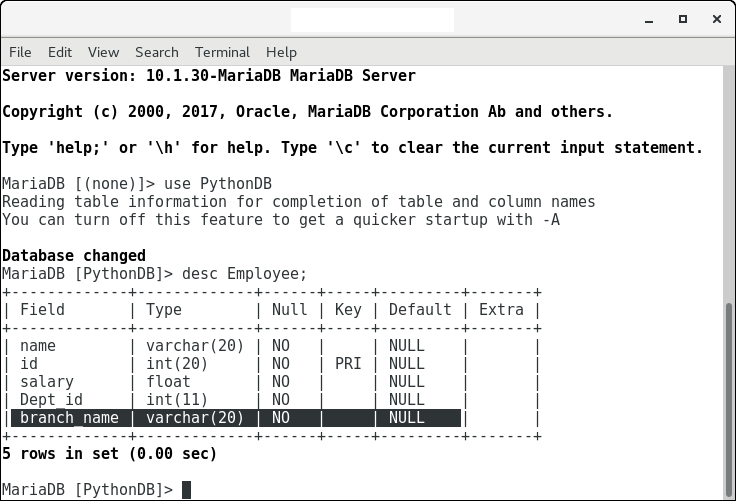Image resolution: width=736 pixels, height=501 pixels.
Task: Open the Search menu
Action: click(157, 52)
